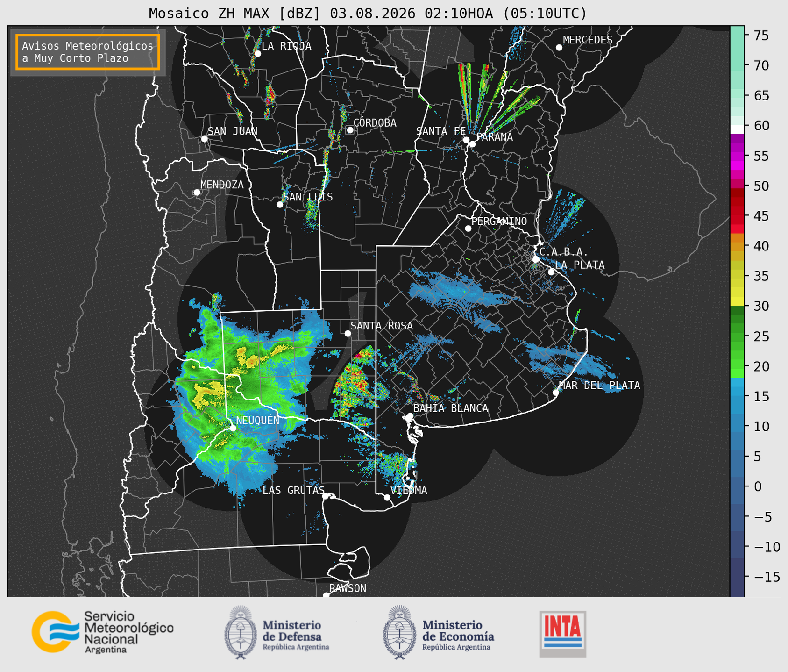Click the 60 dBZ white color band

(x=737, y=129)
